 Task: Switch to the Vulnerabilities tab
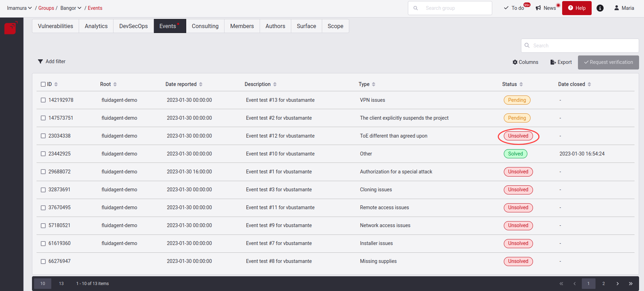56,26
